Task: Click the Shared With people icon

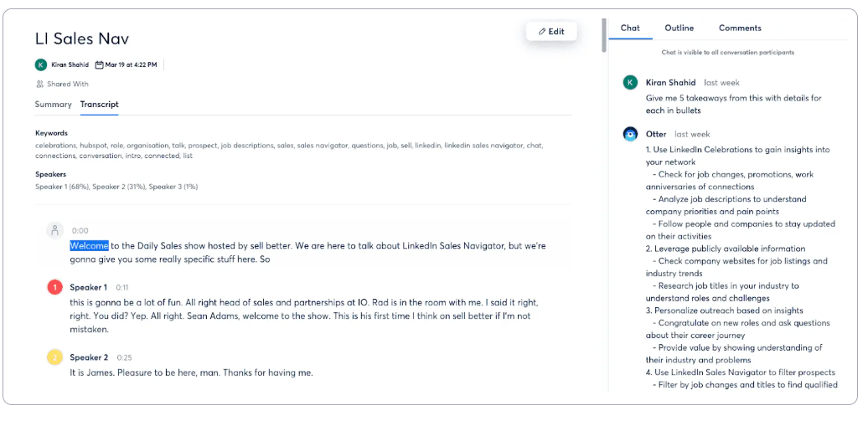Action: coord(39,84)
